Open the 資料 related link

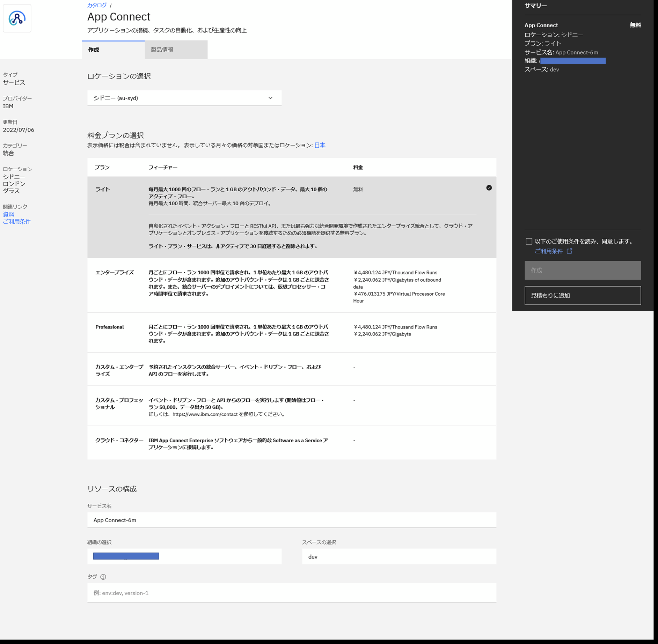[x=8, y=214]
